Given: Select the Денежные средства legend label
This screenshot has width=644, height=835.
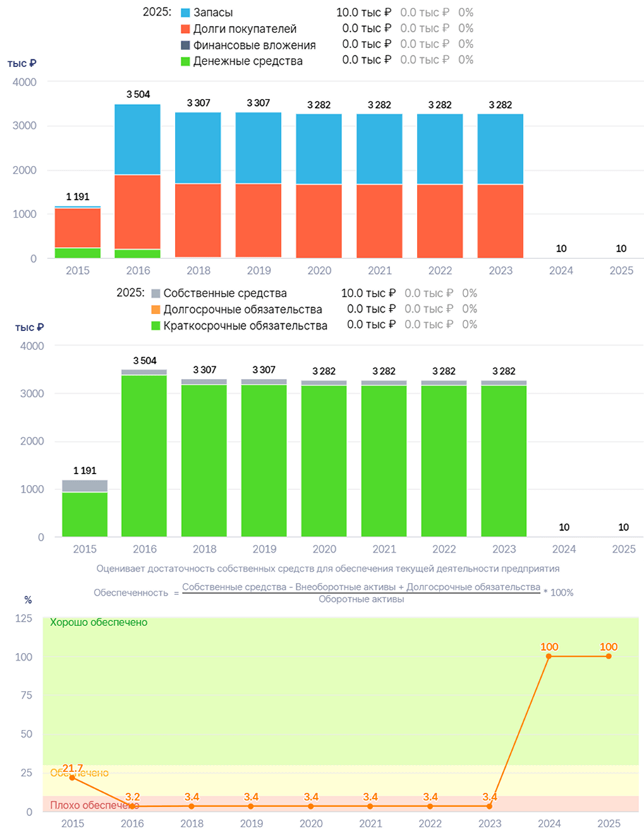Looking at the screenshot, I should tap(248, 61).
